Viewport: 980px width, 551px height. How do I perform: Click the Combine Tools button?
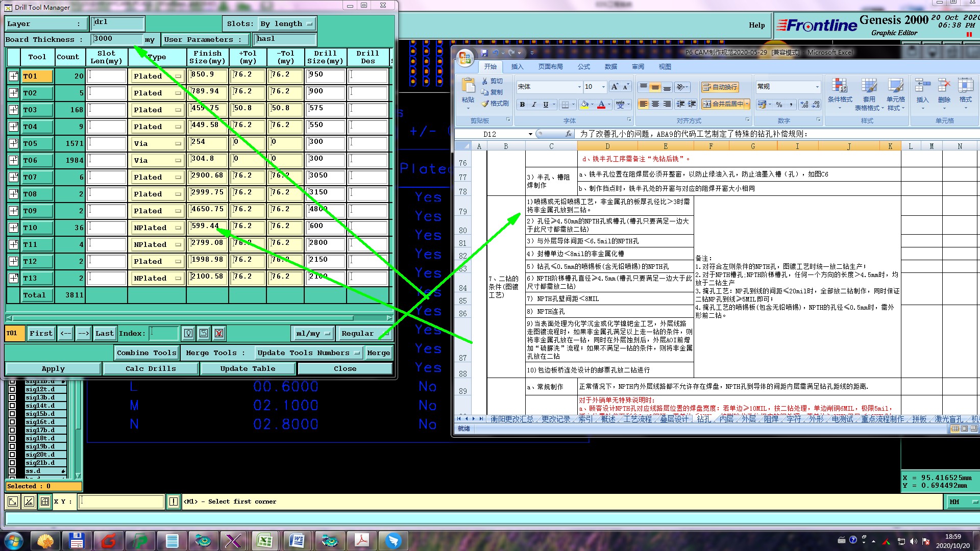point(146,353)
